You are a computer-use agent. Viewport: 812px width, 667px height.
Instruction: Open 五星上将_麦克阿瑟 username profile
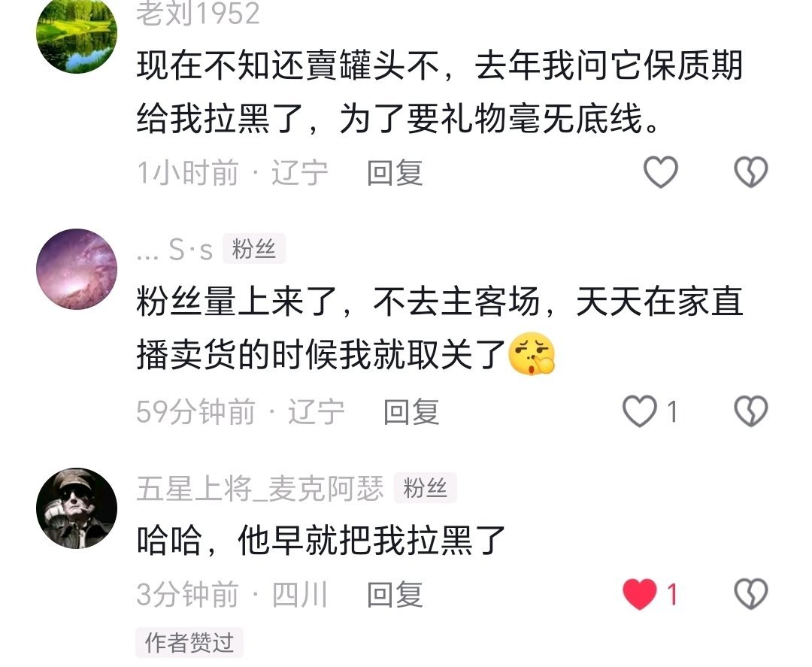click(260, 488)
